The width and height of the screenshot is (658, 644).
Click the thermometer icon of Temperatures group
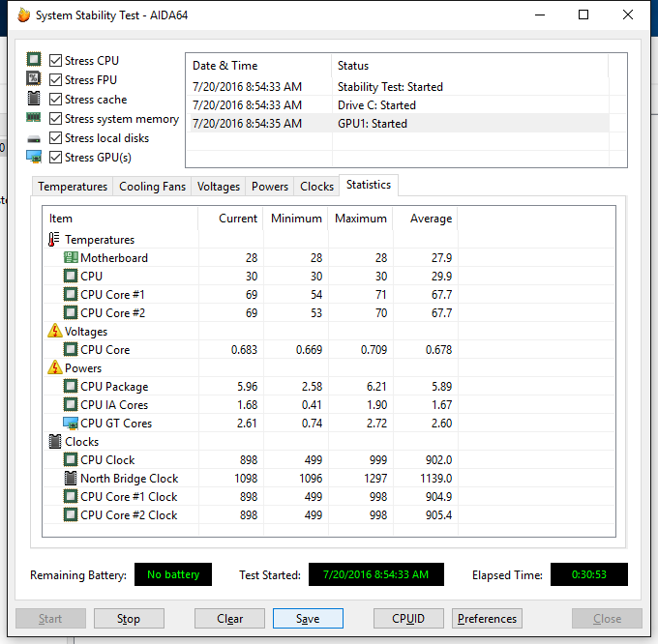[54, 240]
